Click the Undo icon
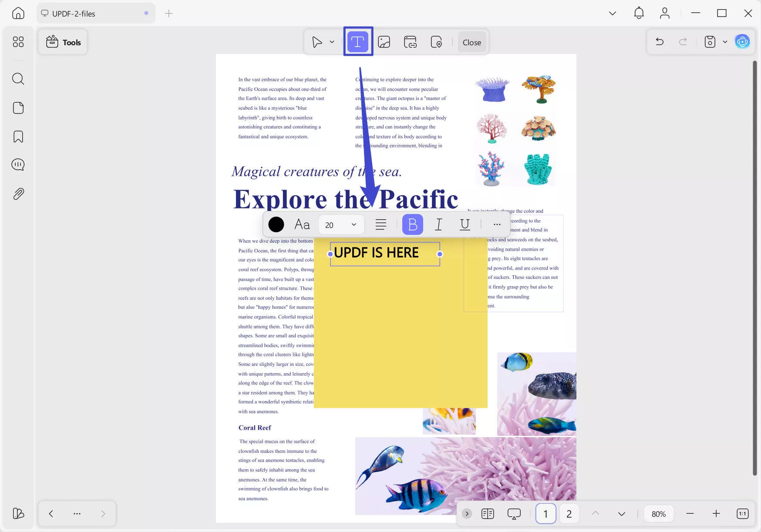761x532 pixels. click(660, 41)
